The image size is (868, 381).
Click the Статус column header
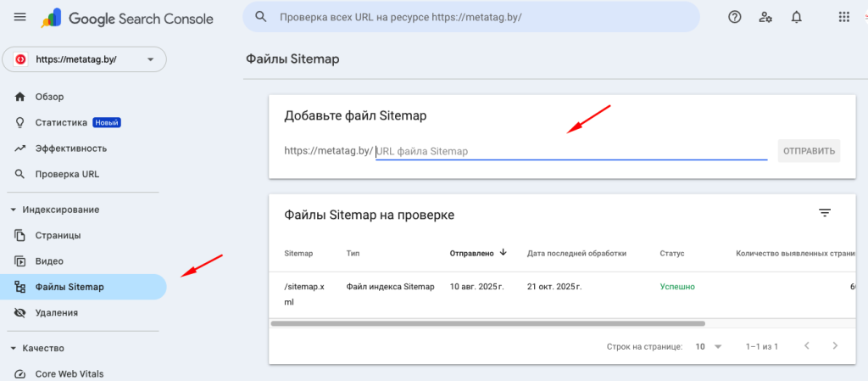672,253
